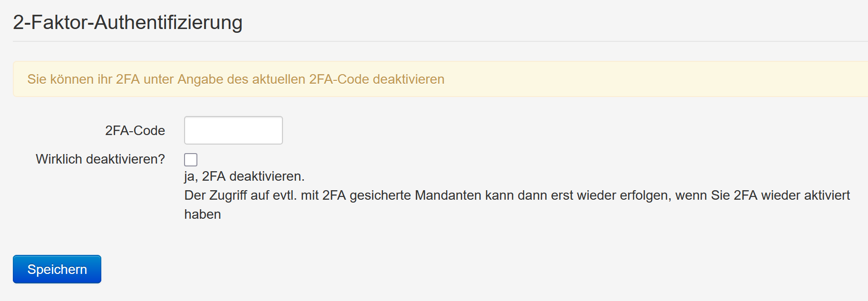Click the 2FA-Code input field
This screenshot has height=301, width=868.
click(233, 130)
